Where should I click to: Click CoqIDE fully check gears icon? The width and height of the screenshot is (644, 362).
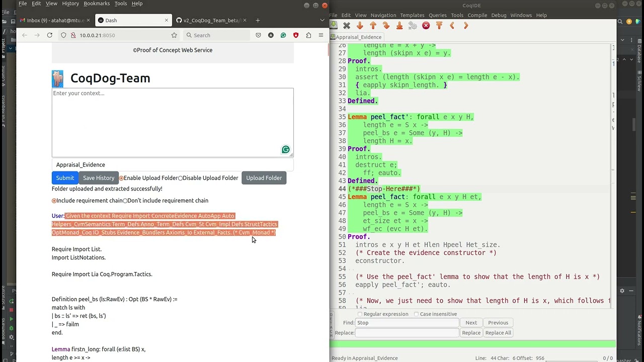click(x=413, y=25)
